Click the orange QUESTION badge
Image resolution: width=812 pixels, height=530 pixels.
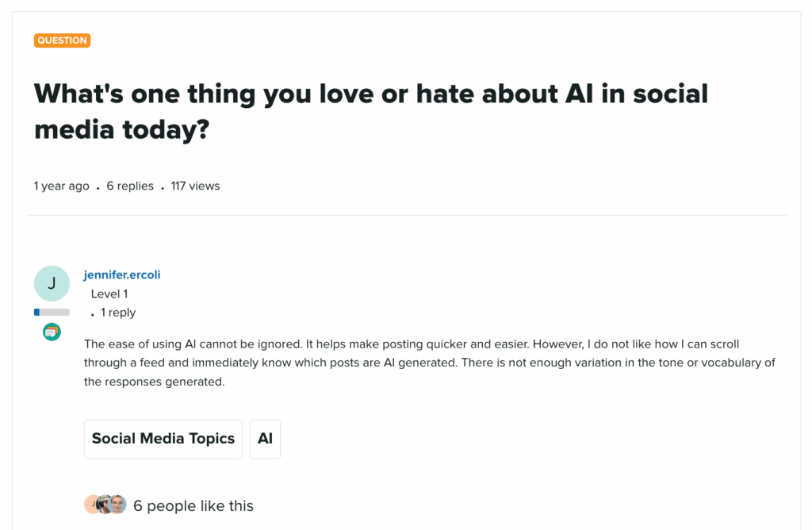(x=62, y=40)
